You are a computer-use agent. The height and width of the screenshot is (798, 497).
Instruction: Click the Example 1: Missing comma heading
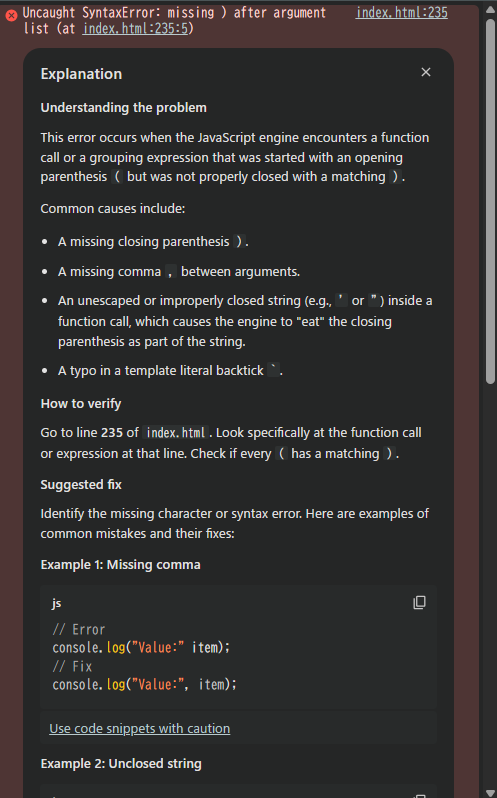point(121,564)
